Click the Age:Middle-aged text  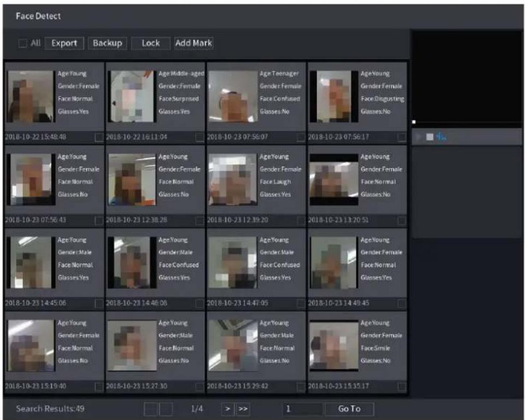(x=181, y=73)
